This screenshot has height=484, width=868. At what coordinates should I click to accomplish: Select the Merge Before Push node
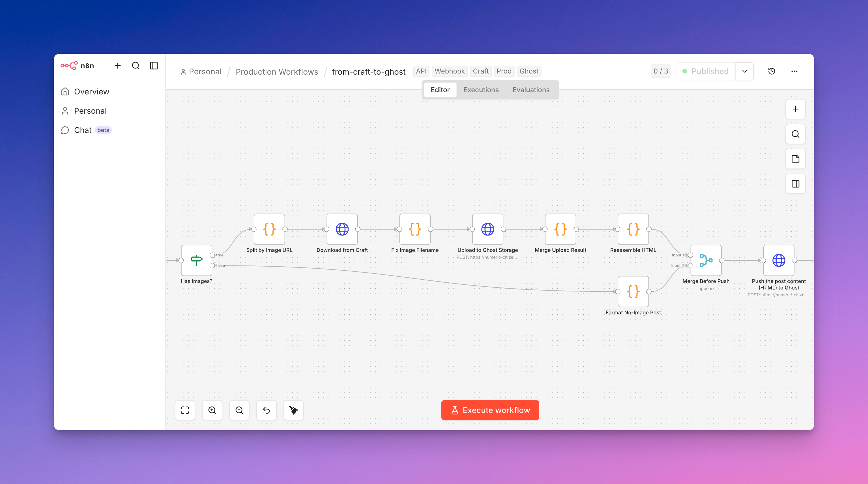click(x=706, y=260)
